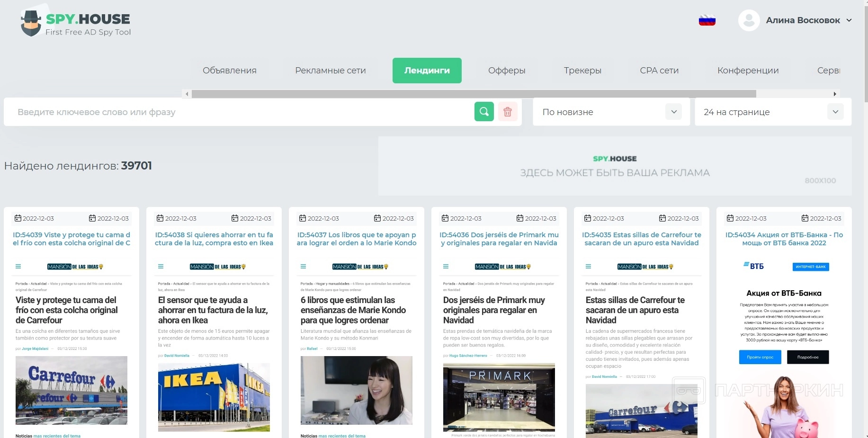Click the ИНТЕРНЕТ-БАНК button in VTB preview
The image size is (868, 438).
coord(811,267)
